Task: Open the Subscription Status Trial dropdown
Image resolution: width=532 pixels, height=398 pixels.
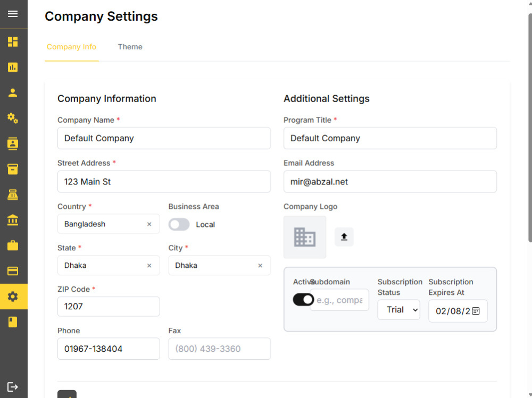Action: [398, 309]
